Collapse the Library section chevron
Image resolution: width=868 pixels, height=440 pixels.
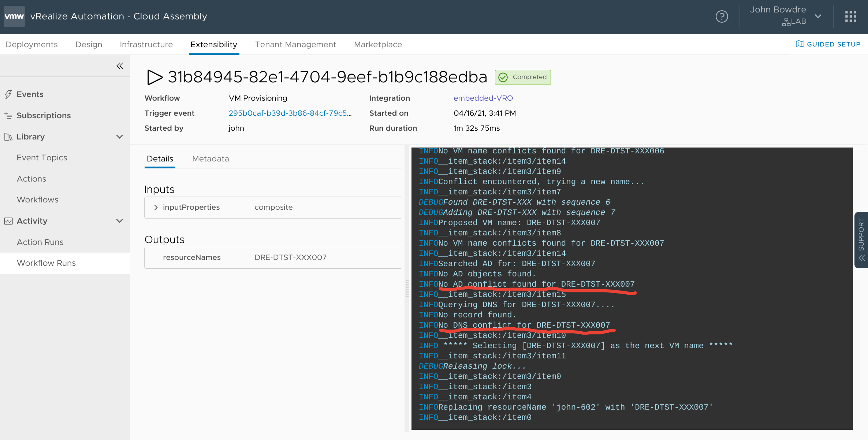click(119, 137)
